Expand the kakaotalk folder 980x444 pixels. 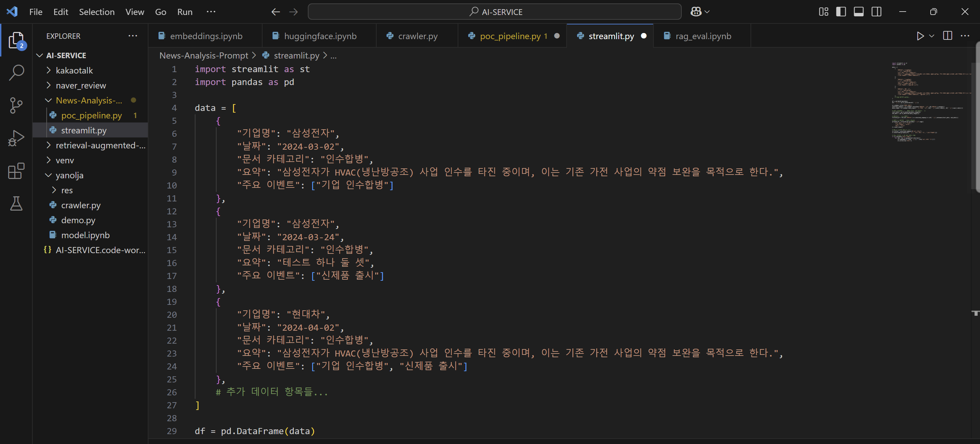[x=74, y=70]
